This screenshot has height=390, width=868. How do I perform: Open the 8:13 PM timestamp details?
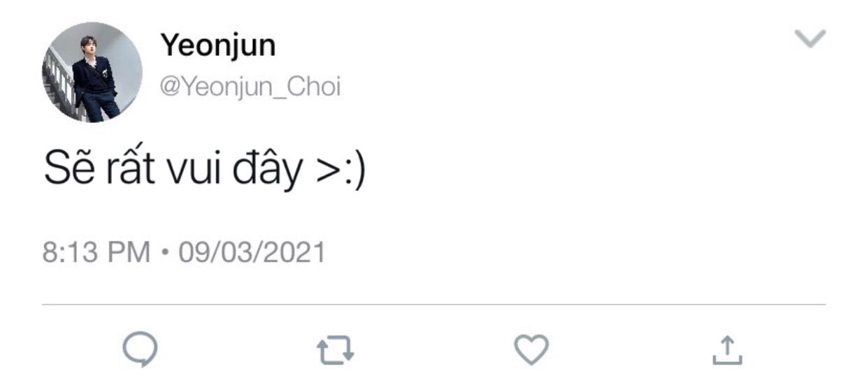[x=96, y=252]
